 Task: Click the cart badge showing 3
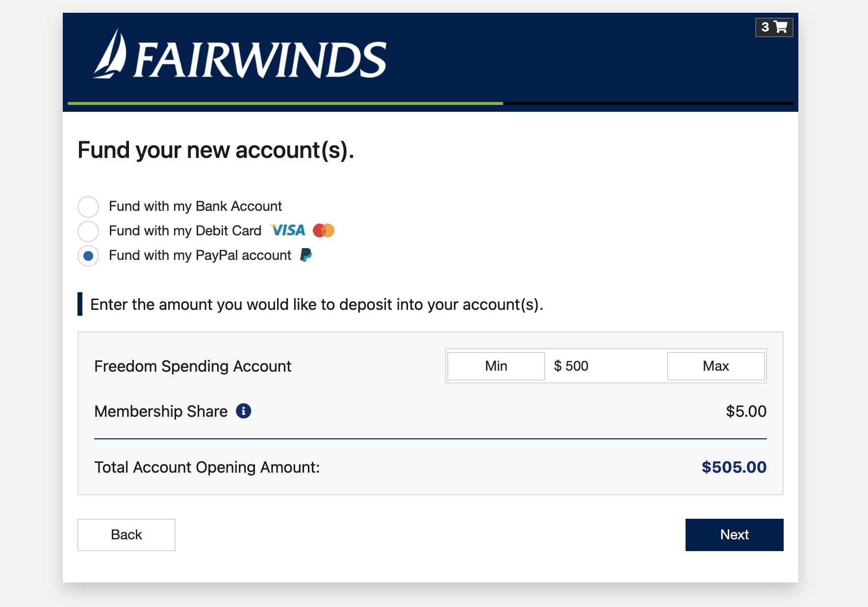coord(765,28)
